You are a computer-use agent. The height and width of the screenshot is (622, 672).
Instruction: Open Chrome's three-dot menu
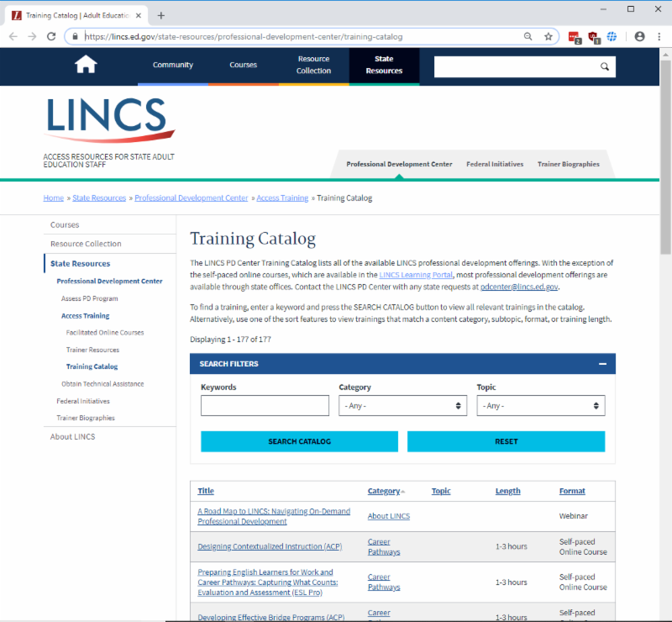coord(660,36)
